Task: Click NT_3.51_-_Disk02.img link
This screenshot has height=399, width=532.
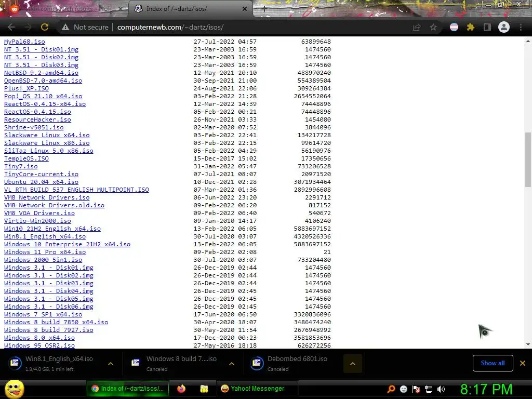Action: (41, 57)
